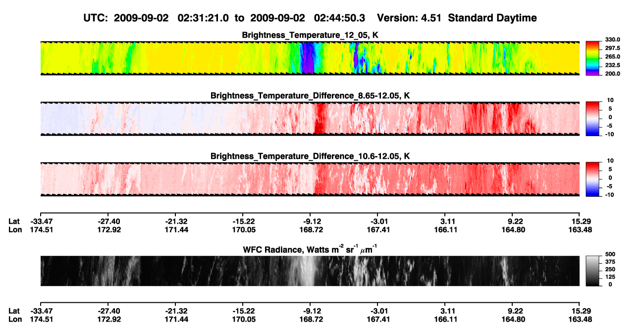Click the UTC time range title text
The width and height of the screenshot is (644, 330).
click(x=225, y=18)
